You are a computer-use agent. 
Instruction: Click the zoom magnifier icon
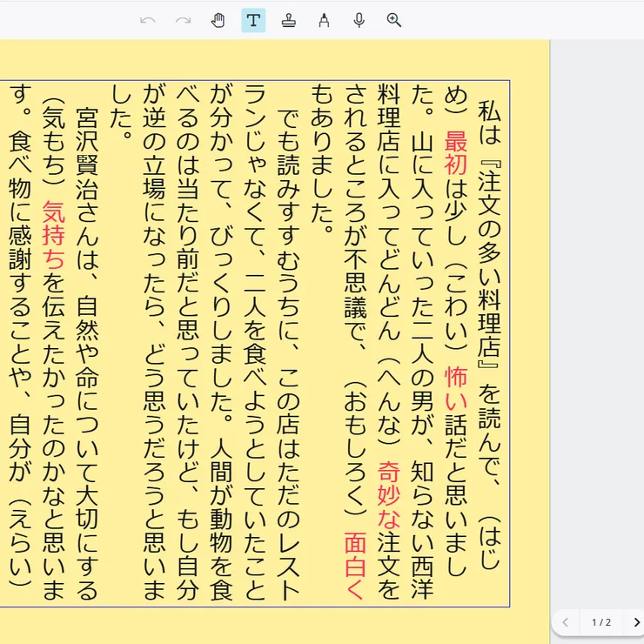click(394, 20)
